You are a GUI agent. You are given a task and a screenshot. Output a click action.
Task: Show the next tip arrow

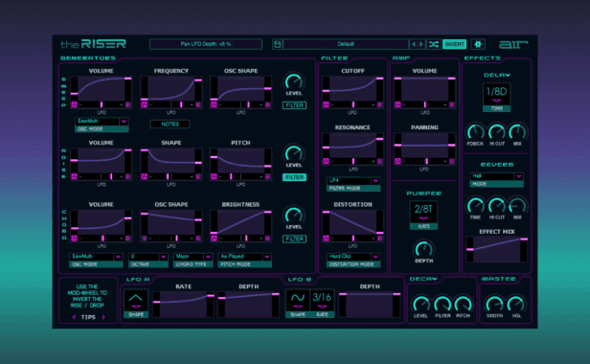coord(103,317)
